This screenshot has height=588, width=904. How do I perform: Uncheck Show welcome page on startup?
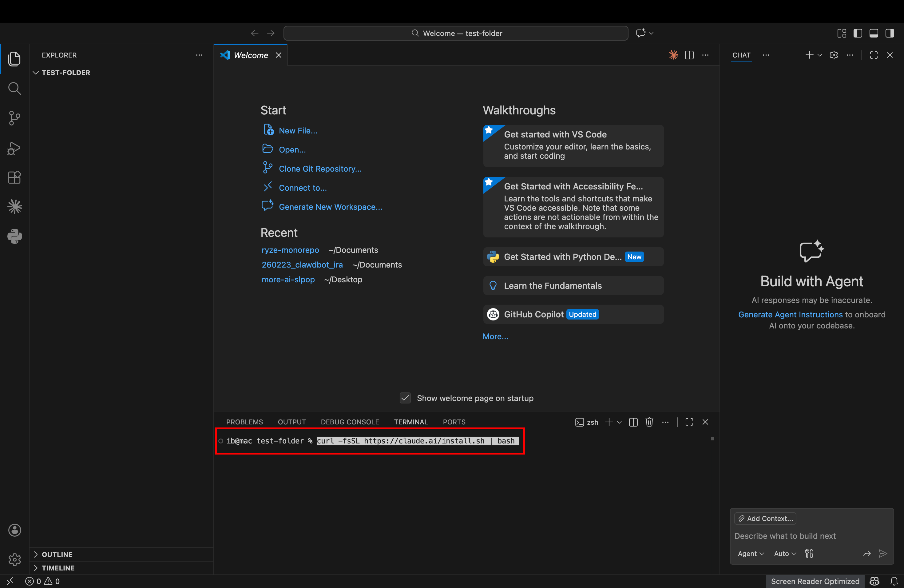(405, 398)
